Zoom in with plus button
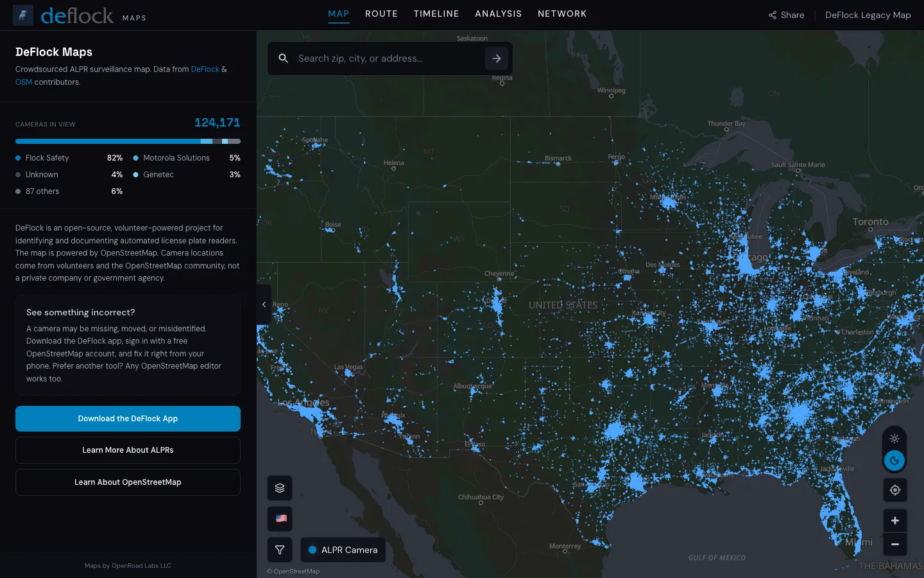The width and height of the screenshot is (924, 578). coord(895,521)
